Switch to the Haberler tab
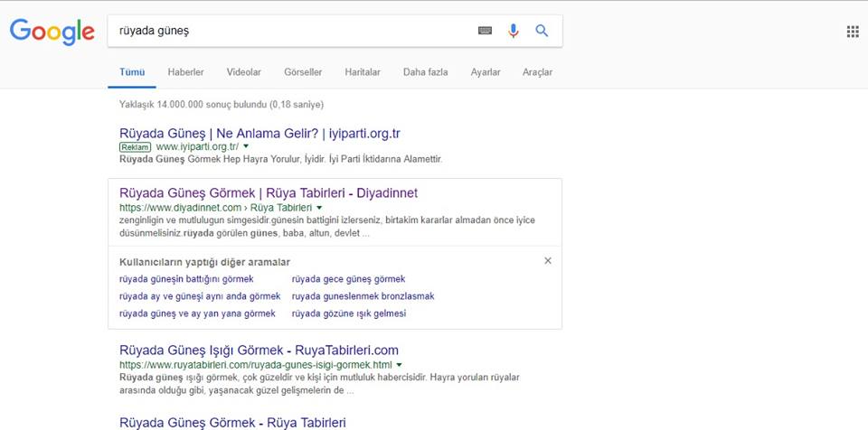Viewport: 868px width, 430px height. tap(185, 72)
